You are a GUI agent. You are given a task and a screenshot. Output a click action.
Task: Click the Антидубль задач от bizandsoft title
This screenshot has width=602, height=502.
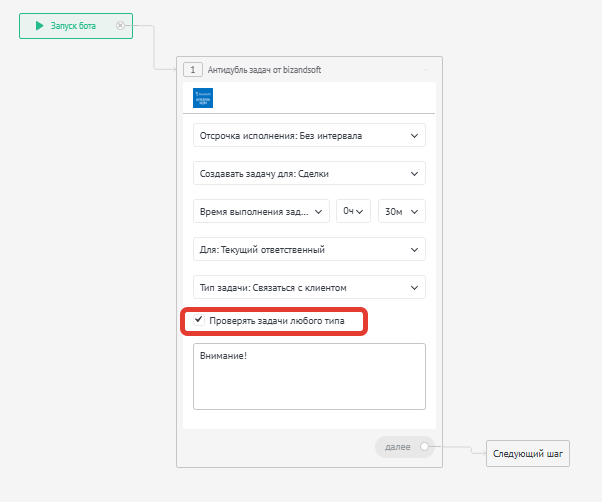click(264, 70)
